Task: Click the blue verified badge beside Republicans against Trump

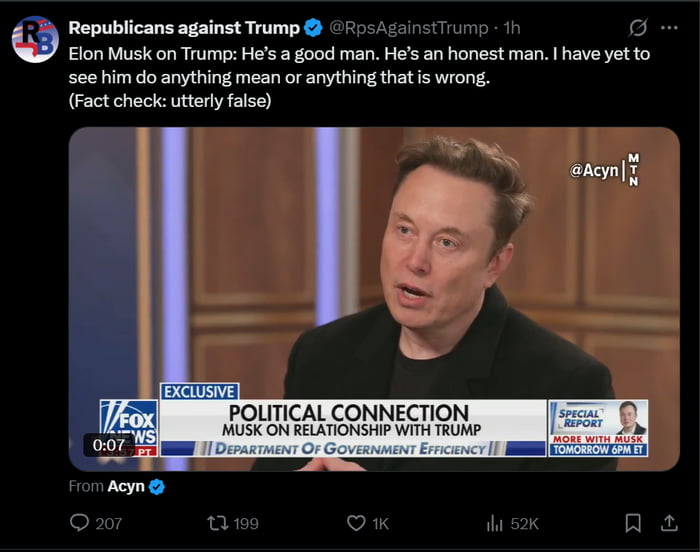Action: 313,28
